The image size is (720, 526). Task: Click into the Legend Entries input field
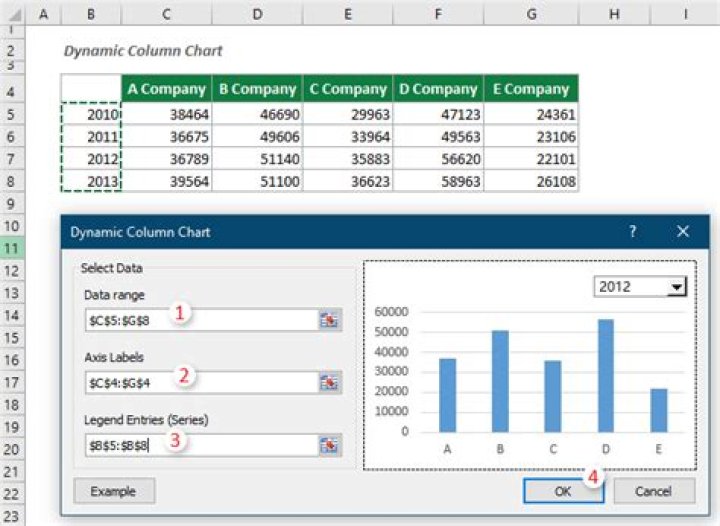(x=202, y=445)
